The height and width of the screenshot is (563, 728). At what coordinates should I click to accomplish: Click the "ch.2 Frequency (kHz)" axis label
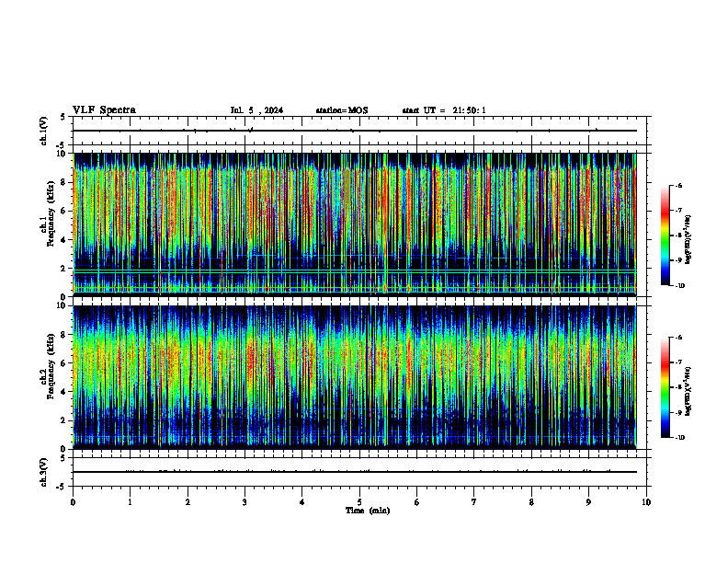[48, 366]
